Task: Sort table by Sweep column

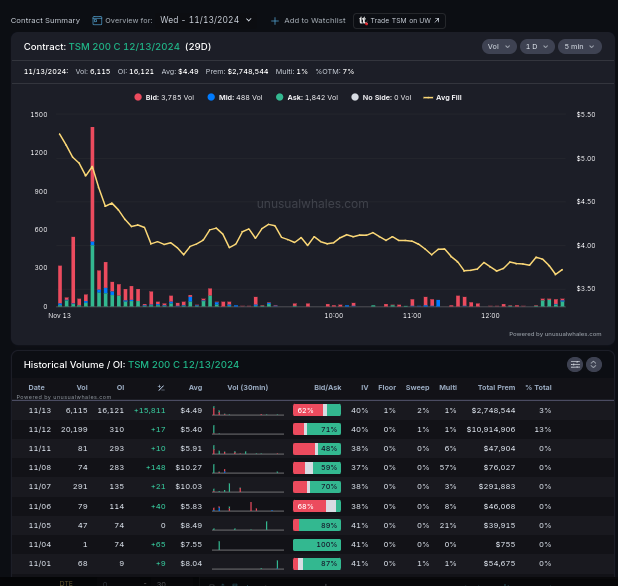Action: click(417, 387)
